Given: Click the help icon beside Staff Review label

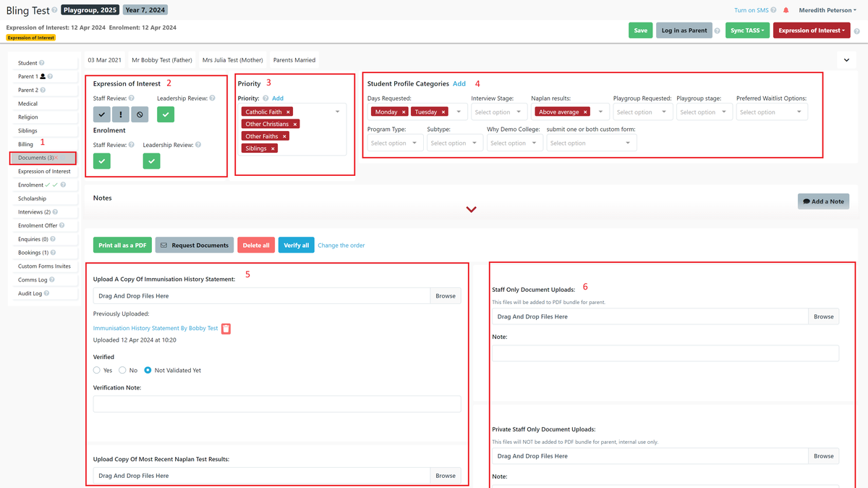Looking at the screenshot, I should 132,98.
